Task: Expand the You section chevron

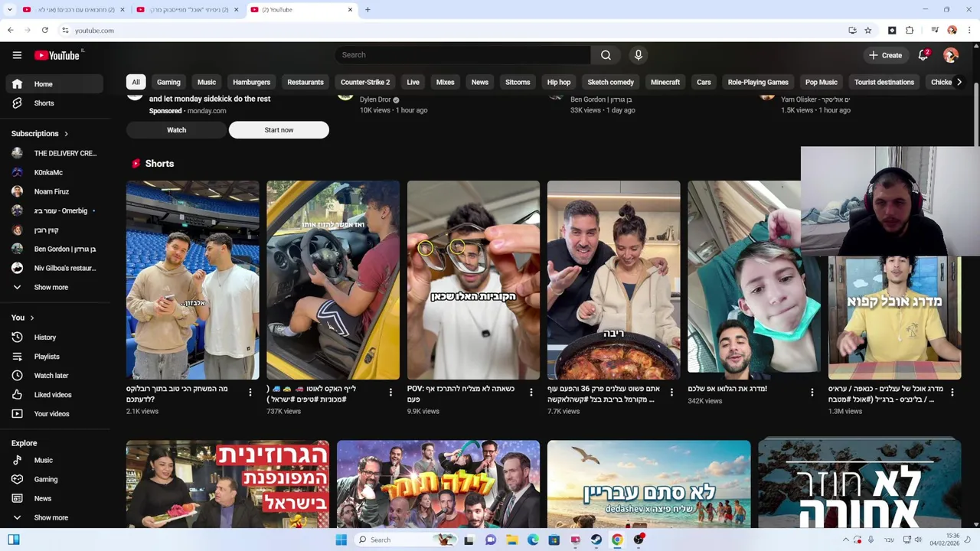Action: pyautogui.click(x=32, y=318)
